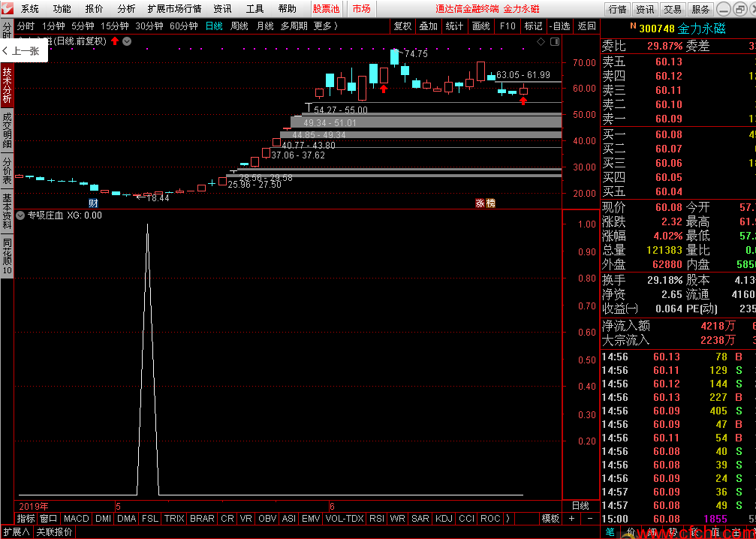Open the 多周期 multi-period view
This screenshot has width=756, height=539.
coord(294,26)
